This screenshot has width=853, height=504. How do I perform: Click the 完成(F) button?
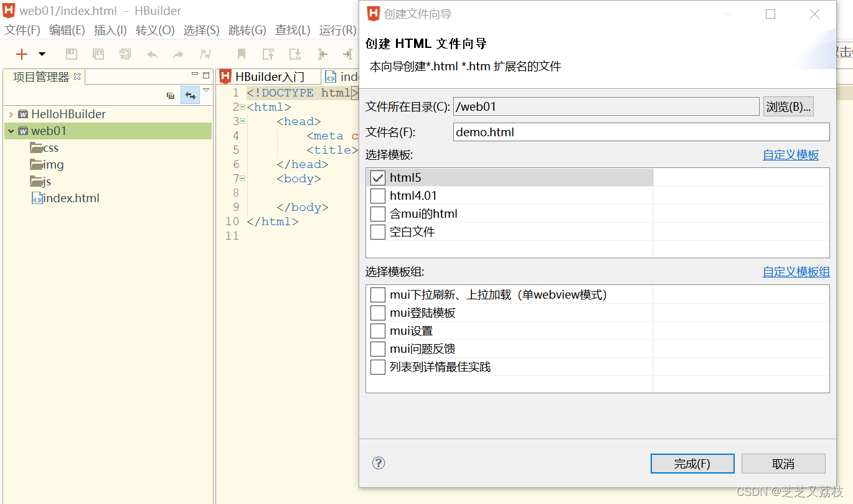tap(692, 464)
